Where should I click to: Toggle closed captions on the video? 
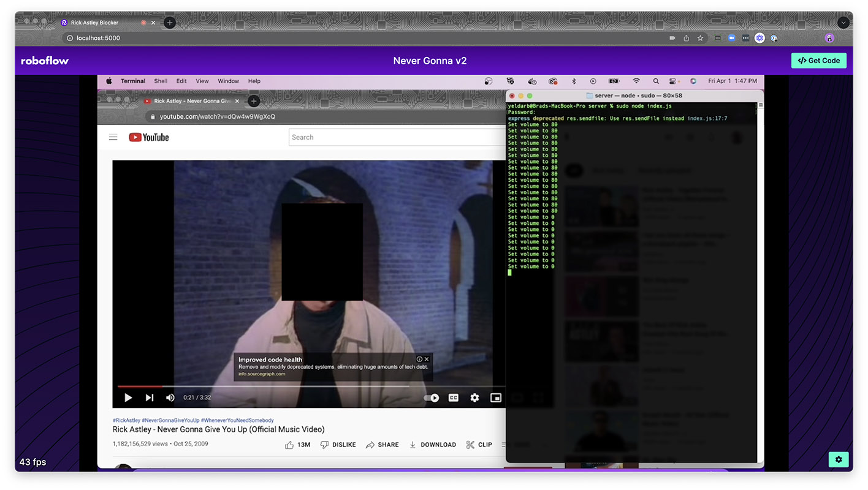point(454,398)
